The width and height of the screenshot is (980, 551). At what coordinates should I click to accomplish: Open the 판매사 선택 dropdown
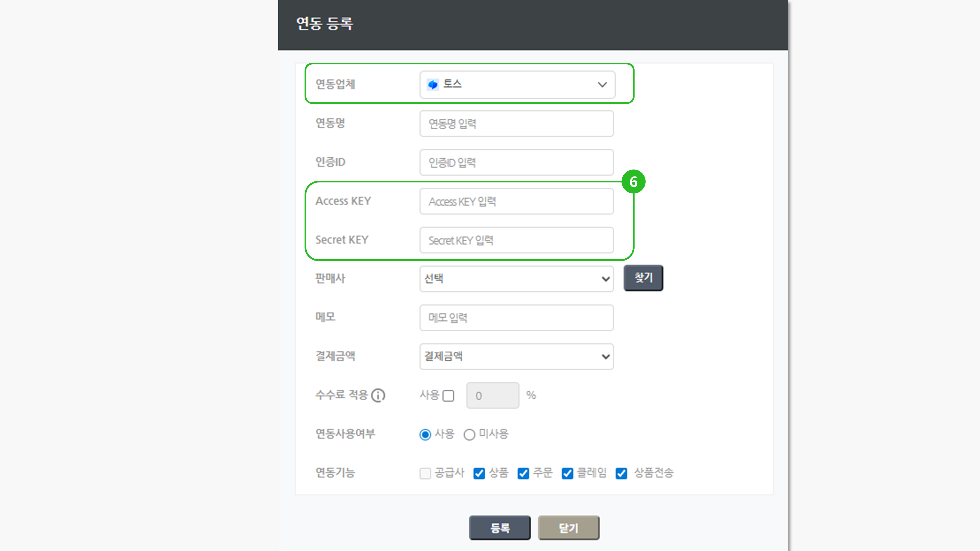[516, 279]
